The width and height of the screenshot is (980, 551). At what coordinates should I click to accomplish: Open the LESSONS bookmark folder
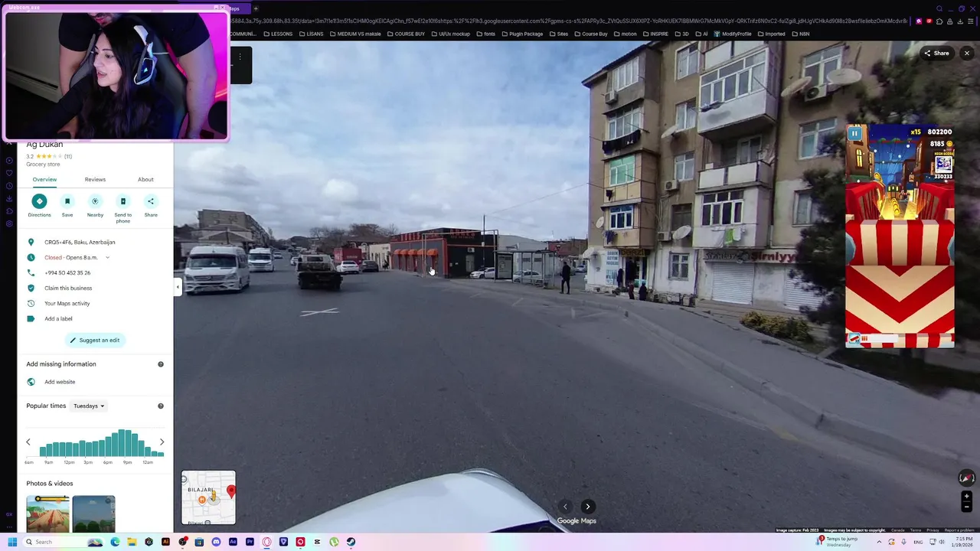[x=278, y=34]
